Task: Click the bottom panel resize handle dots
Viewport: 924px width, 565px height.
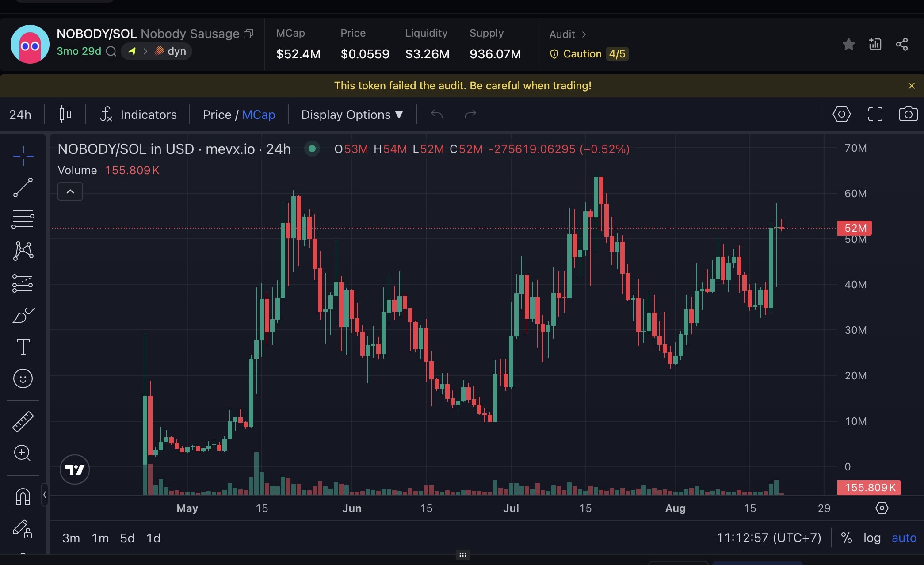Action: (462, 555)
